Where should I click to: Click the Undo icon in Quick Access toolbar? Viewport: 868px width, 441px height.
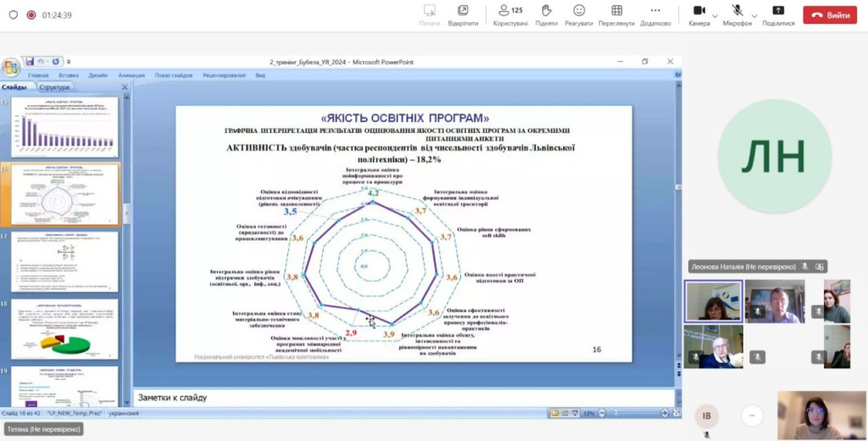coord(41,62)
